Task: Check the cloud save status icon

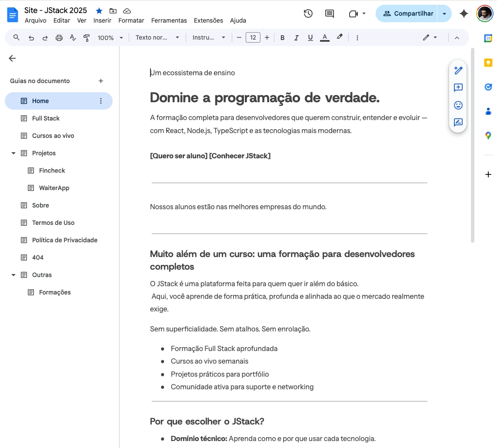Action: pos(127,11)
